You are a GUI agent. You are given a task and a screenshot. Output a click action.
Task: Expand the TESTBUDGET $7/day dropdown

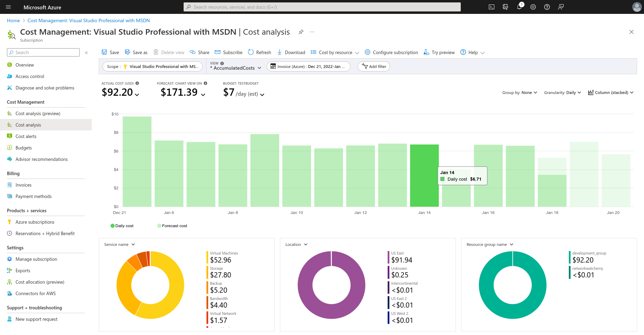coord(262,94)
